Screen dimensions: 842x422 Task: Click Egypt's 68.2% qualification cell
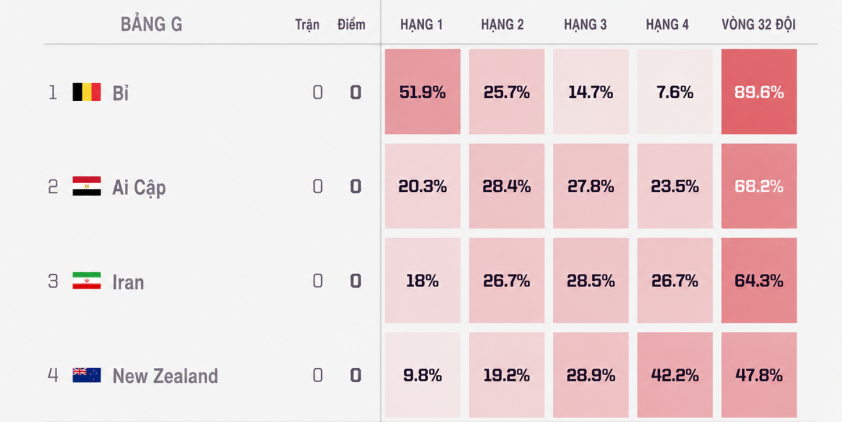pos(759,186)
